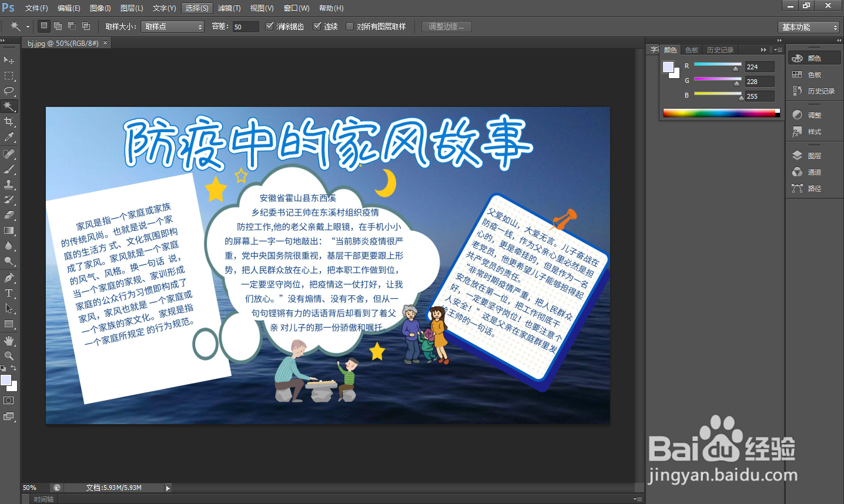Open the 取样大小 sample size dropdown

172,26
